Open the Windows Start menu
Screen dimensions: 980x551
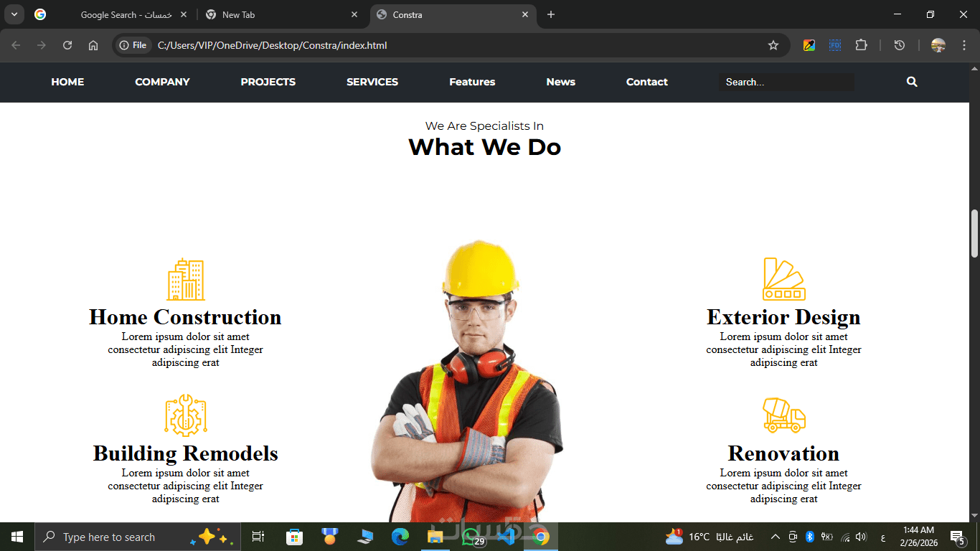click(17, 537)
